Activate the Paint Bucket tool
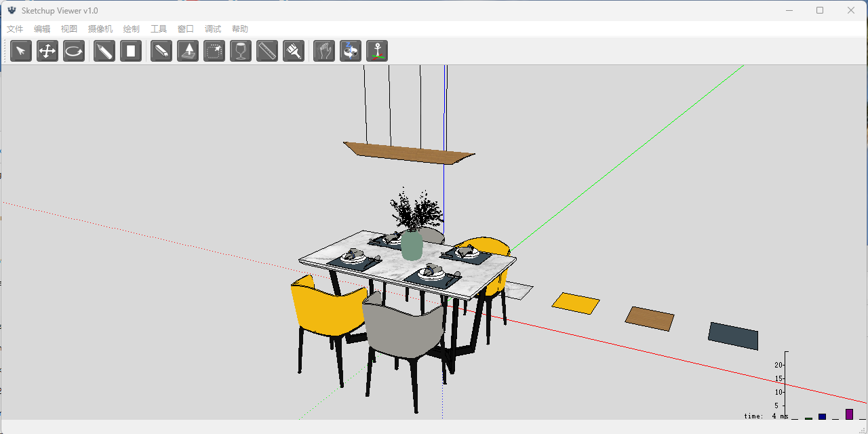 pos(293,51)
